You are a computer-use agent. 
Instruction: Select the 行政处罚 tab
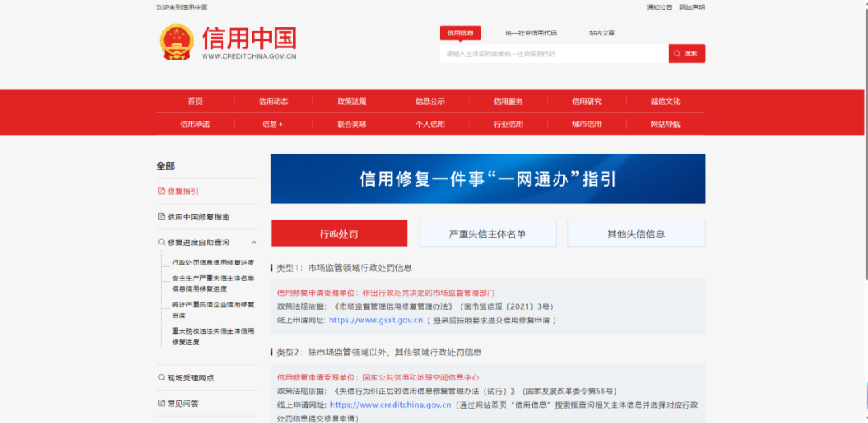point(339,233)
